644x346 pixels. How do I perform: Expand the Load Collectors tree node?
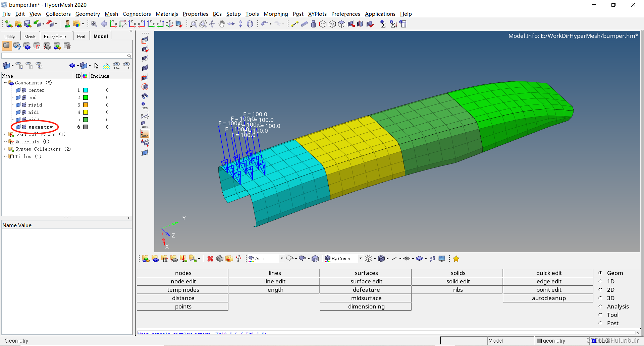tap(5, 134)
